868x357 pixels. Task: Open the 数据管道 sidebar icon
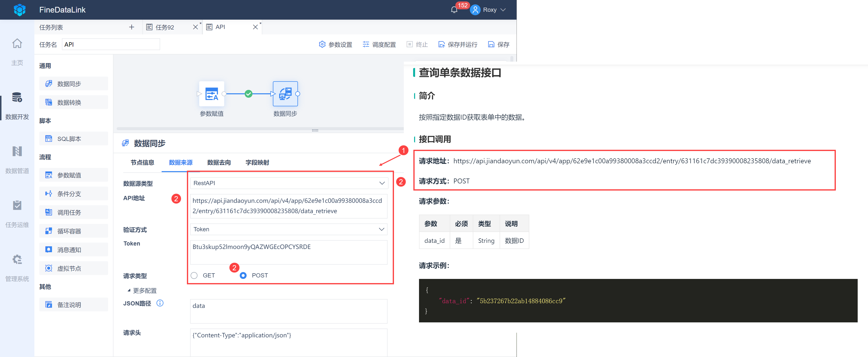tap(17, 151)
